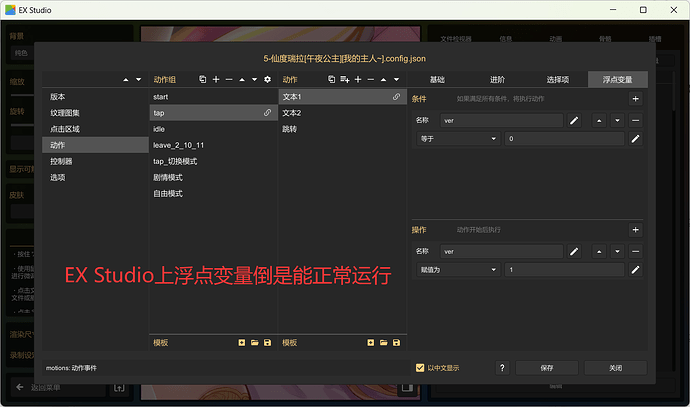Click the 关闭 button

coord(616,368)
